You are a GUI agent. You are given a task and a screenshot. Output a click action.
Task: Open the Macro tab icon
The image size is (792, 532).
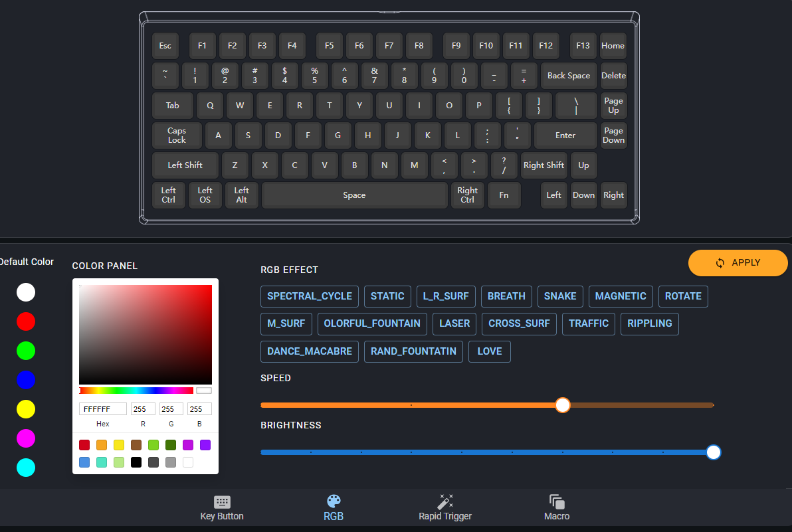(x=557, y=502)
